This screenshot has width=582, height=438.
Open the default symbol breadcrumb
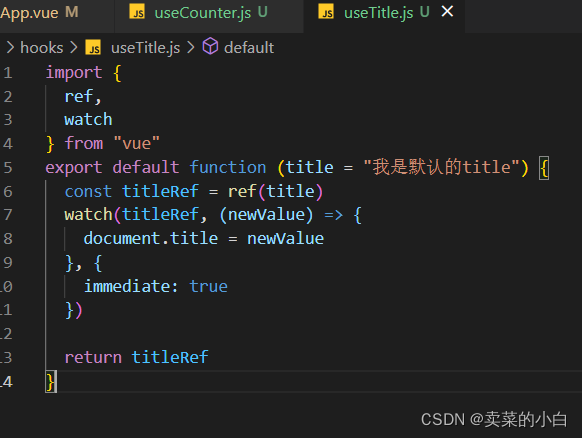pos(249,48)
